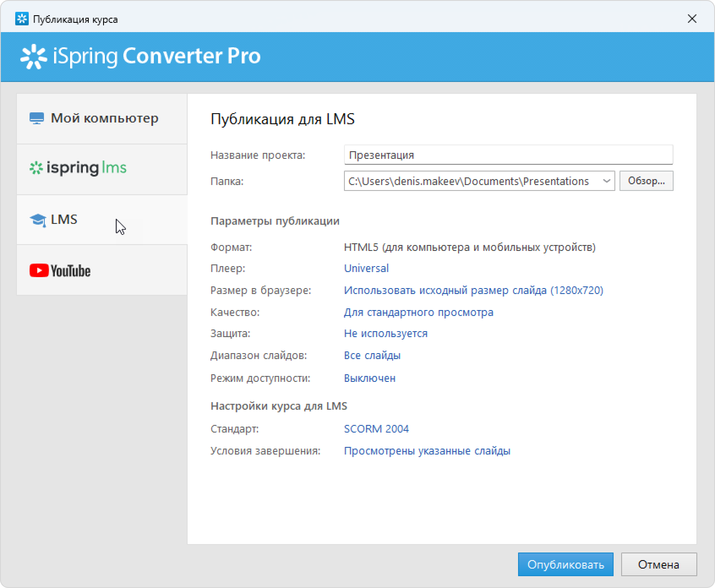Viewport: 715px width, 588px height.
Task: Expand the Папка folder path dropdown
Action: [606, 181]
